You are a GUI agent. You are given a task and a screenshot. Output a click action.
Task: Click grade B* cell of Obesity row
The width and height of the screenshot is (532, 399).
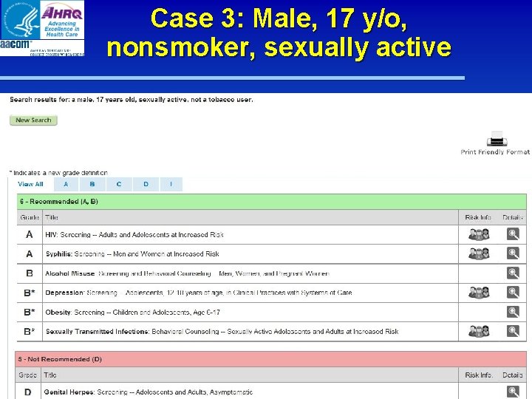[x=30, y=312]
